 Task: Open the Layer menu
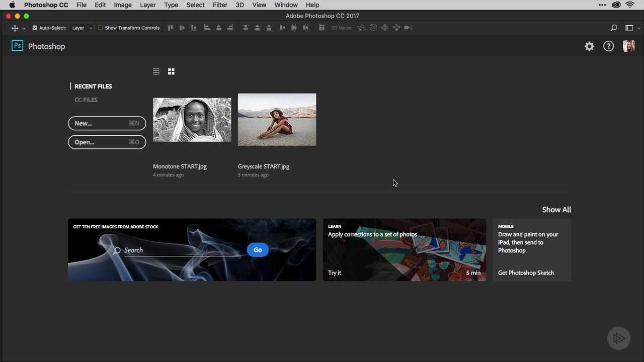[x=148, y=5]
